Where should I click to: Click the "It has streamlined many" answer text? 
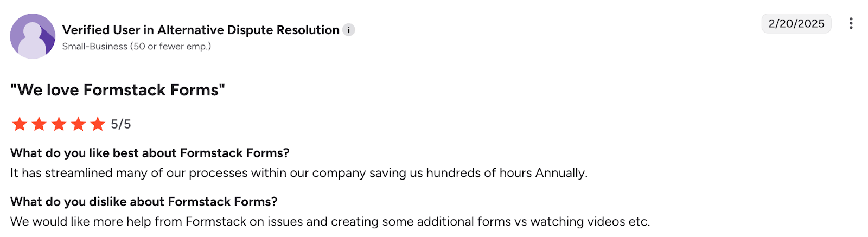point(298,173)
